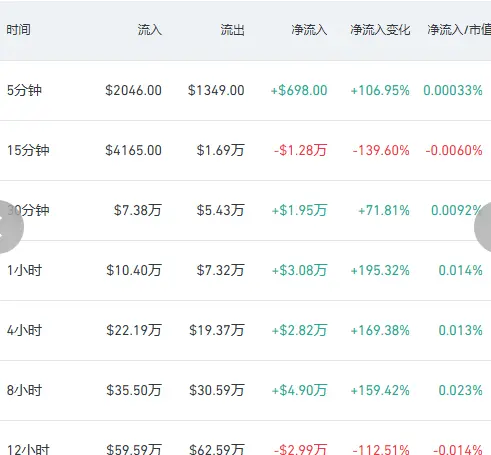
Task: Click the +$698.00 net inflow value
Action: (x=299, y=90)
